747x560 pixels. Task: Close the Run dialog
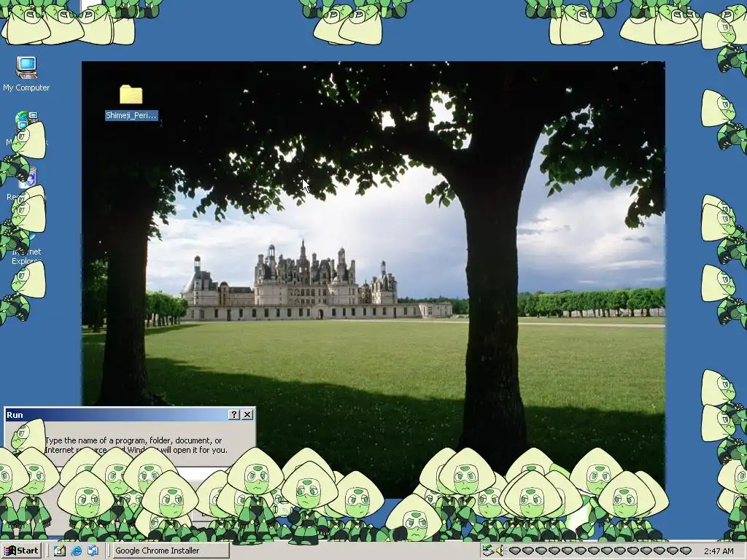(x=247, y=415)
